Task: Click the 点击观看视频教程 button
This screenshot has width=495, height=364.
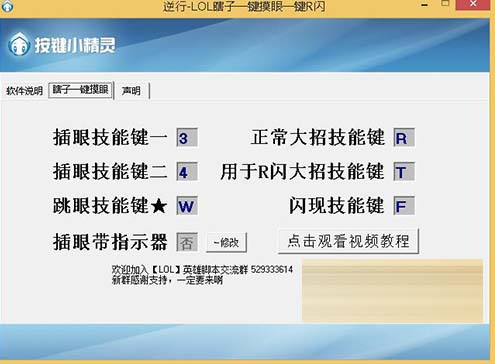Action: [348, 241]
